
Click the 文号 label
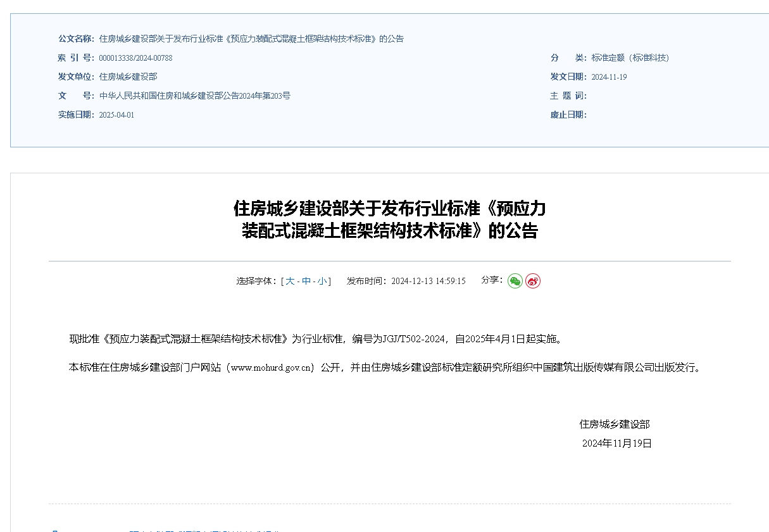coord(76,96)
